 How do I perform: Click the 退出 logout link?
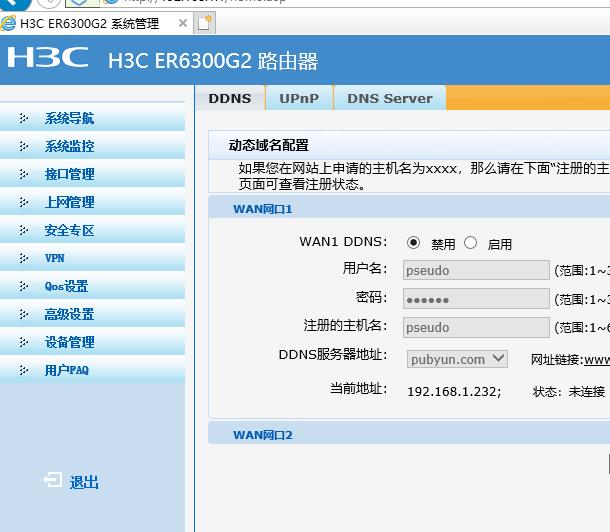pos(84,482)
